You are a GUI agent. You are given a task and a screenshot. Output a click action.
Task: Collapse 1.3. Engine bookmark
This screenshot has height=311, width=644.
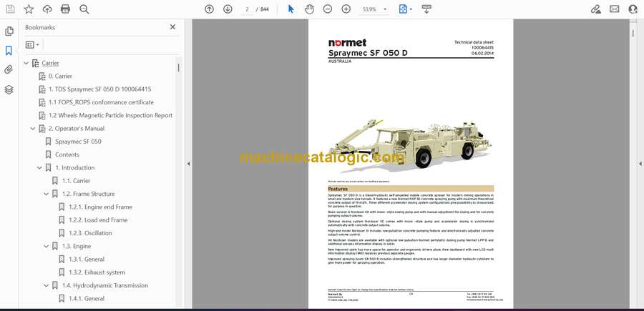pos(46,246)
